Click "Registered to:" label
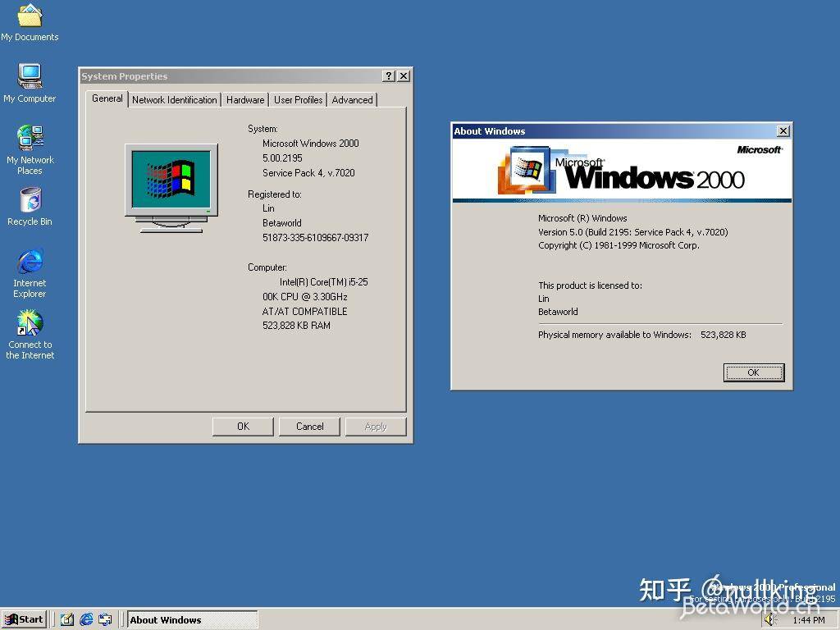The image size is (840, 630). (x=274, y=194)
